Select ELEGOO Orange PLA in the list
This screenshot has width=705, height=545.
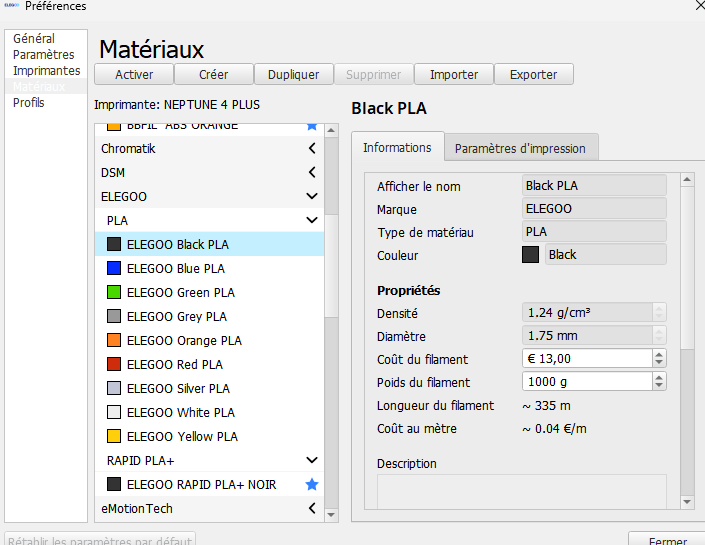[x=210, y=340]
